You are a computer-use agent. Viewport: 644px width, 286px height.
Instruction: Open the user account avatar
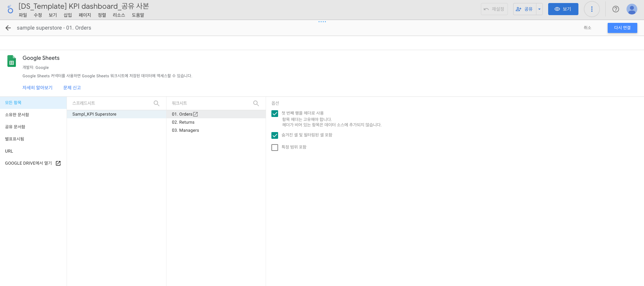pos(632,9)
